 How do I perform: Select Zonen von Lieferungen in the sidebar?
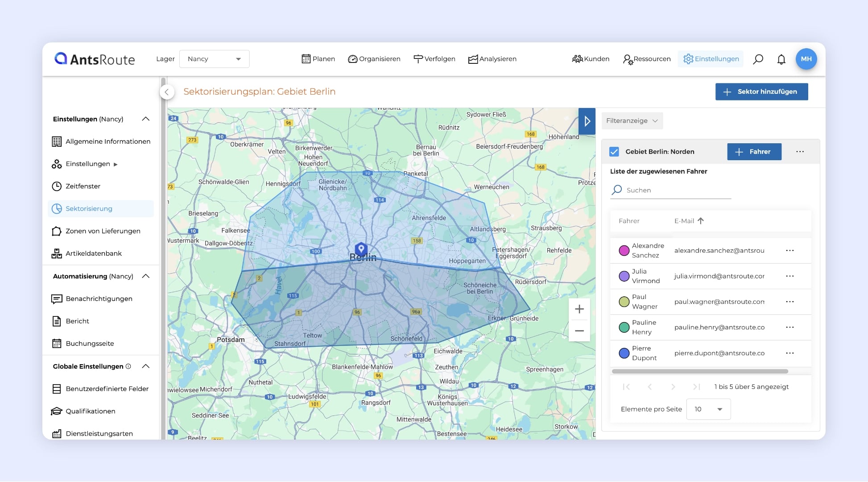tap(103, 231)
